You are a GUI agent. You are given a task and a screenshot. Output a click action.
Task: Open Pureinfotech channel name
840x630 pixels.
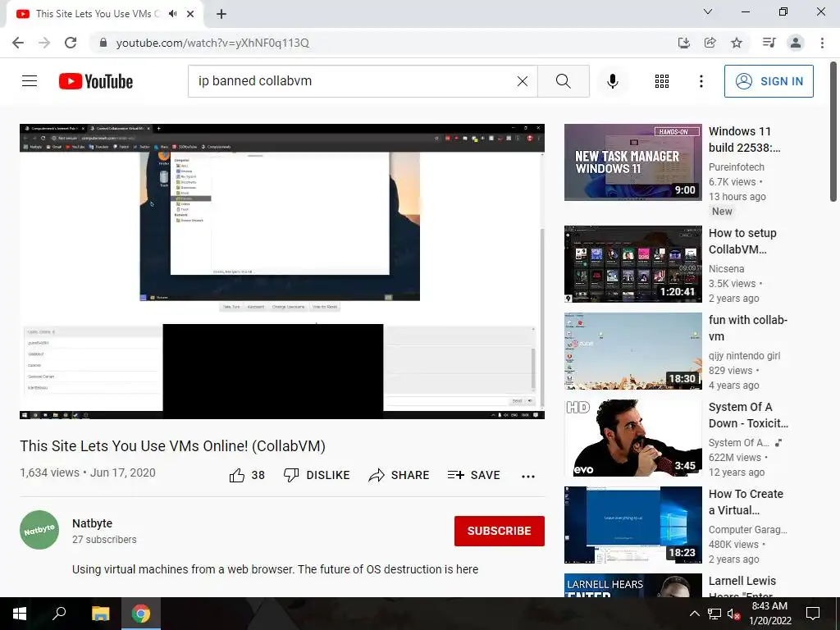click(736, 167)
